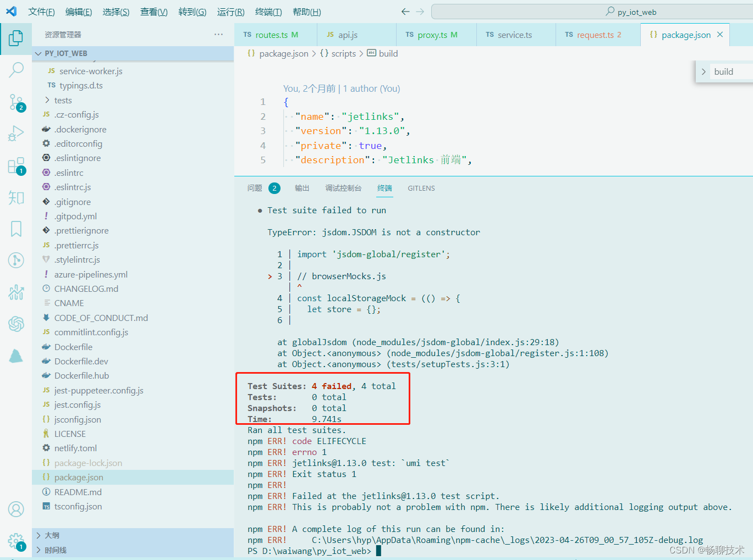Open the Manage settings gear with badge
This screenshot has height=560, width=753.
tap(16, 540)
